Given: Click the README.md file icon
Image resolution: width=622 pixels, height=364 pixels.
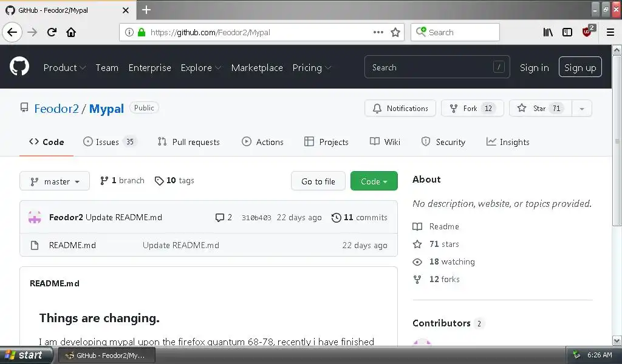Looking at the screenshot, I should pos(35,245).
